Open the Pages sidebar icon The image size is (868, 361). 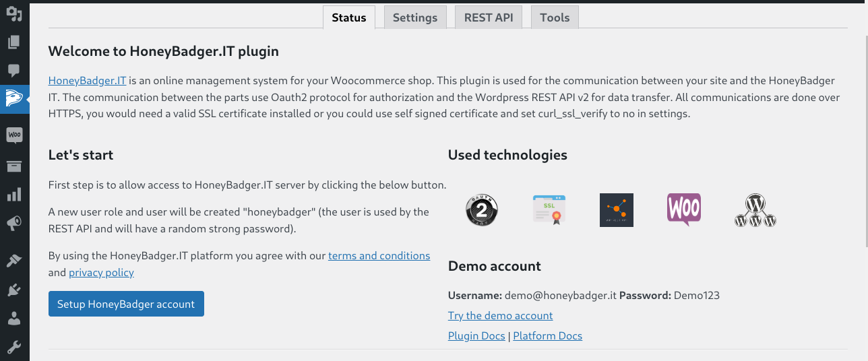tap(14, 42)
